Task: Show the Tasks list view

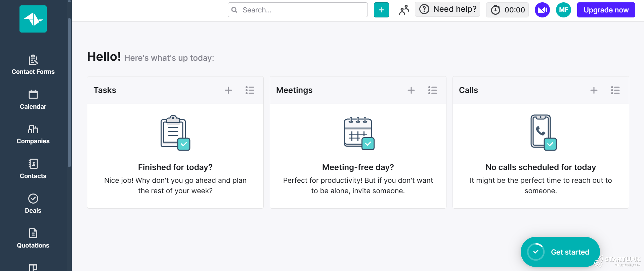Action: (x=250, y=90)
